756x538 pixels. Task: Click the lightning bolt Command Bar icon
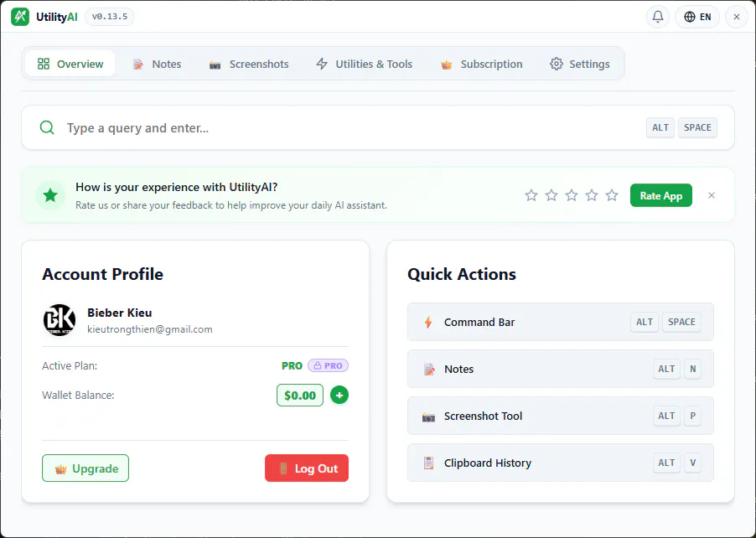tap(428, 322)
